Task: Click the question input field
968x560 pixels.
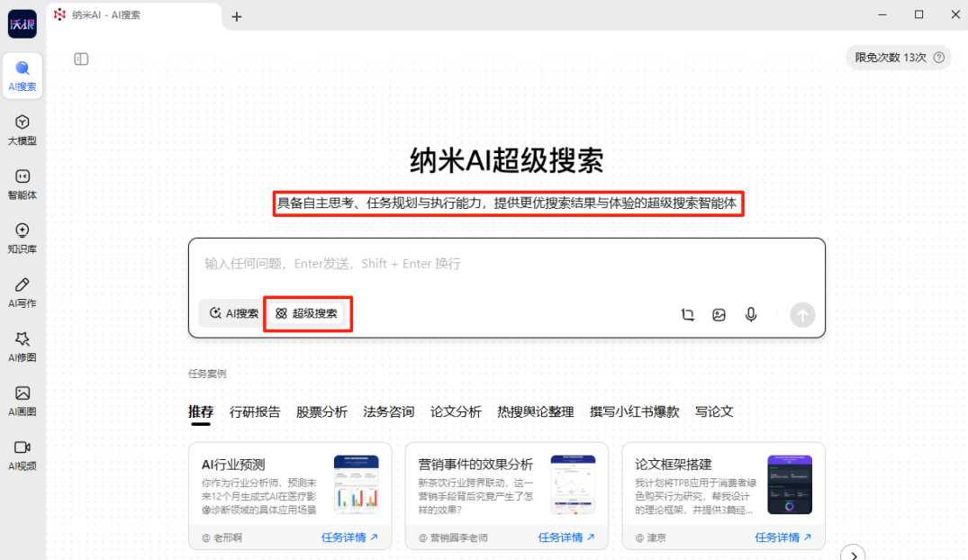Action: 506,264
